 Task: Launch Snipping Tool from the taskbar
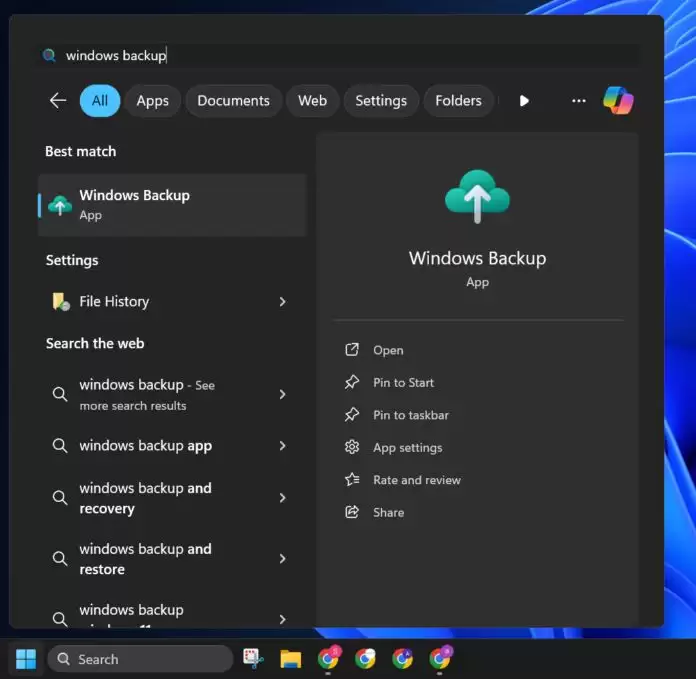253,659
